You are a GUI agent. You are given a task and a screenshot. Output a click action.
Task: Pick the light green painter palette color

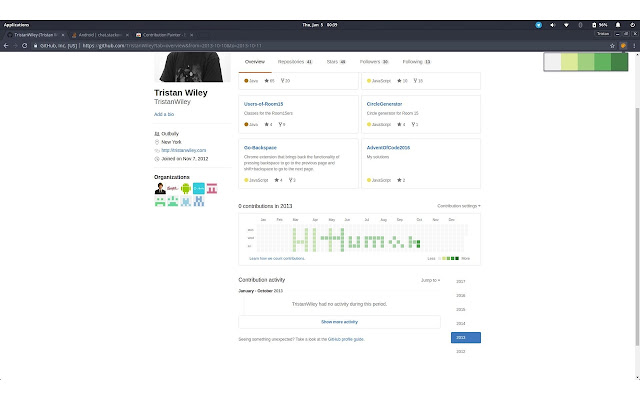586,62
